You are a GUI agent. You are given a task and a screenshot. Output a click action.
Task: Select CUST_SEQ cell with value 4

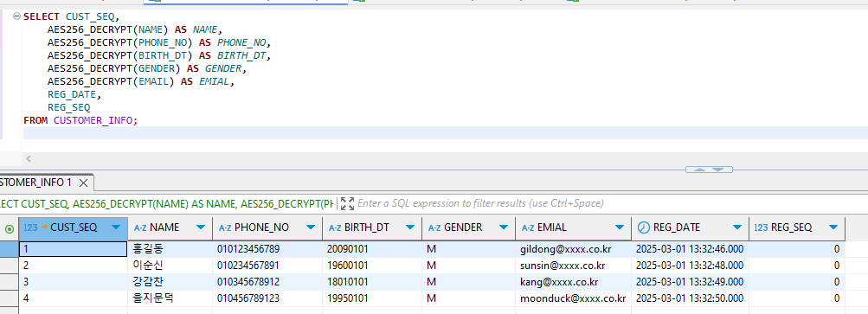(73, 298)
